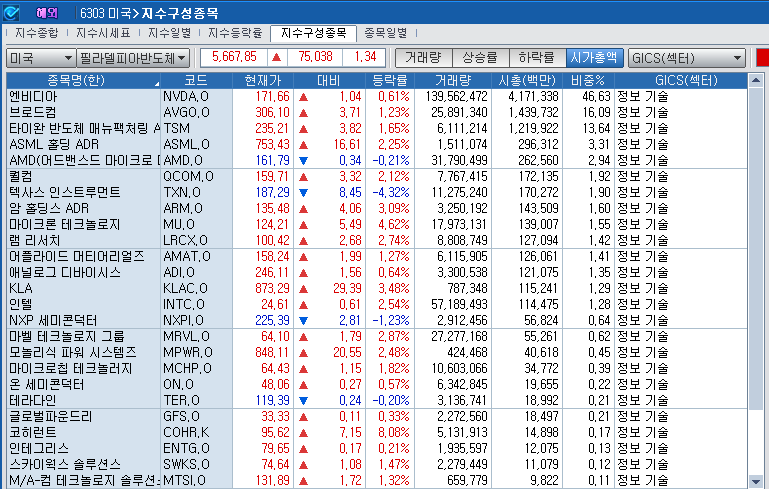
Task: Sort by 거래량 button
Action: (424, 58)
